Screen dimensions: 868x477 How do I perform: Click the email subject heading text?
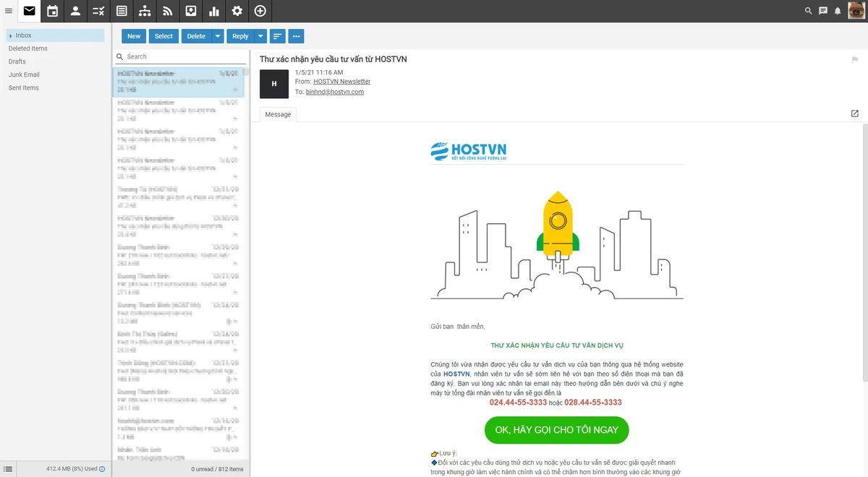[x=333, y=59]
